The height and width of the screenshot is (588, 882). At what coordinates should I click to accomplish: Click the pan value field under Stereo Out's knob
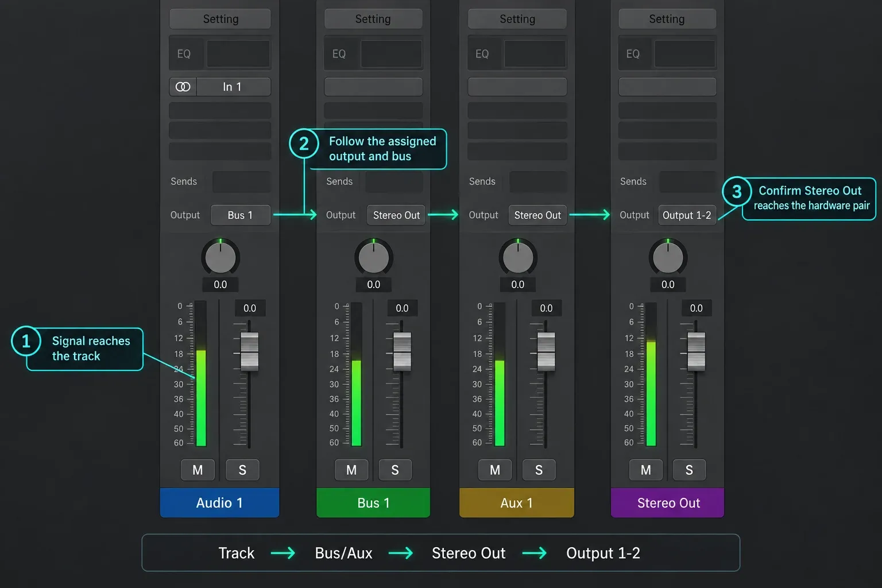pos(668,285)
